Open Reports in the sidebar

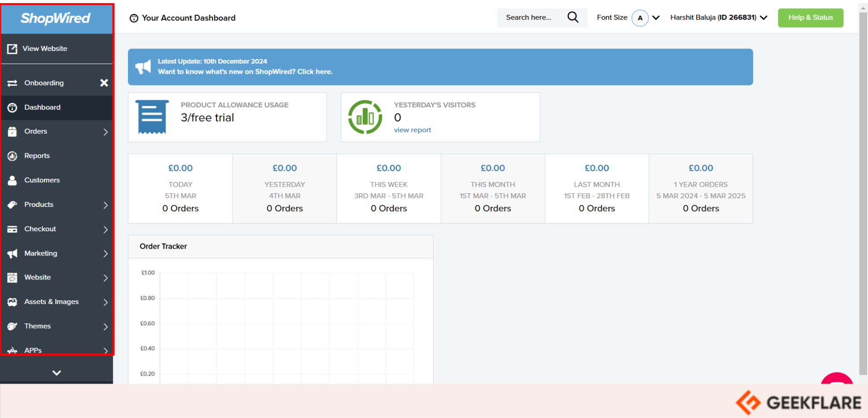click(56, 156)
